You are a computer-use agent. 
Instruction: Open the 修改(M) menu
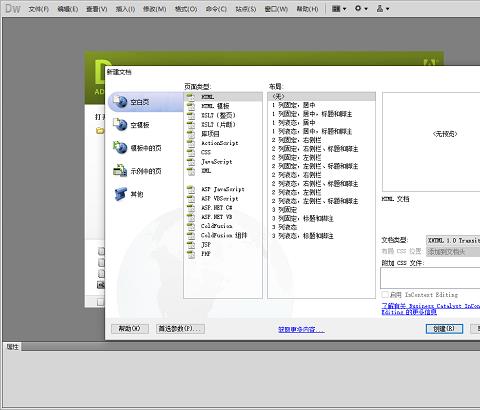[x=154, y=9]
